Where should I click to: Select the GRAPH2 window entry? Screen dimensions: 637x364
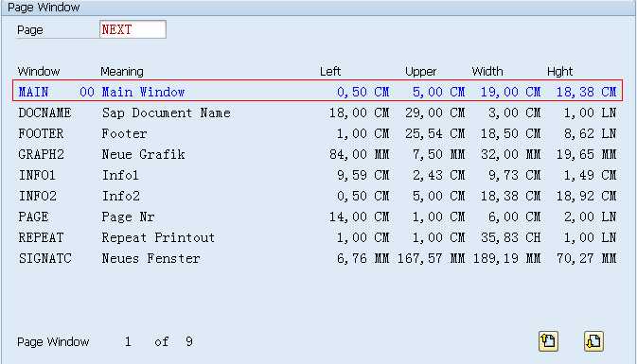(41, 154)
